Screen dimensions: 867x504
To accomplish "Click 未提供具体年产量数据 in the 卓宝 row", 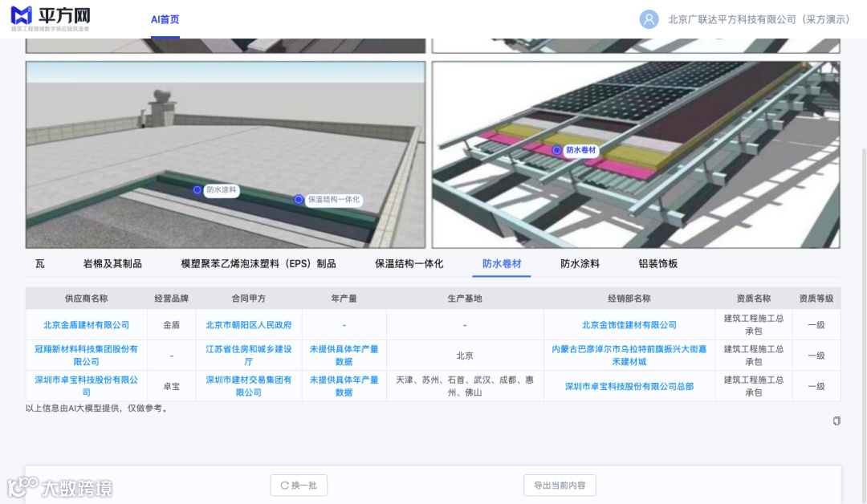I will (344, 386).
